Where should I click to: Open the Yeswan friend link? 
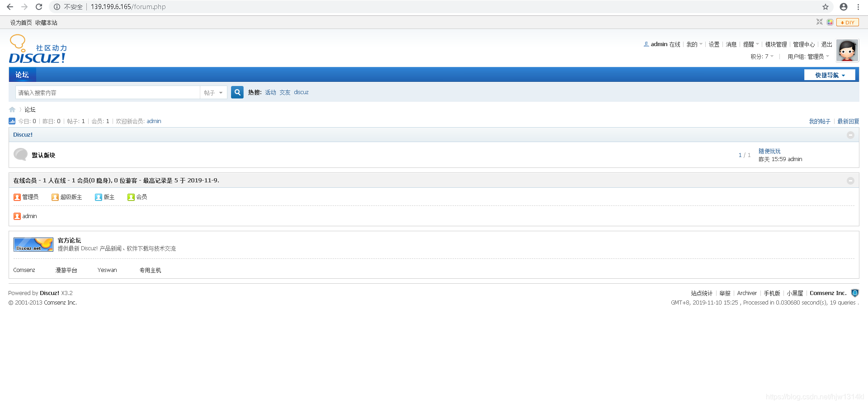pos(107,270)
